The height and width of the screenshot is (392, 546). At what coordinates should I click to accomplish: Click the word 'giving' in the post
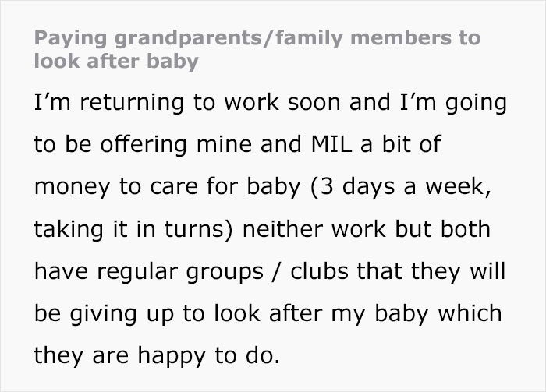(x=100, y=315)
